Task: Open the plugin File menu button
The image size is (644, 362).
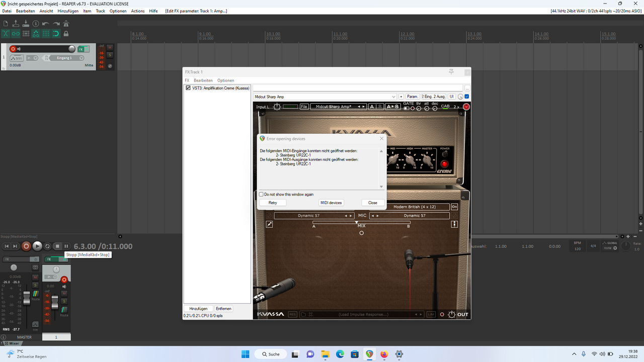Action: pyautogui.click(x=304, y=107)
